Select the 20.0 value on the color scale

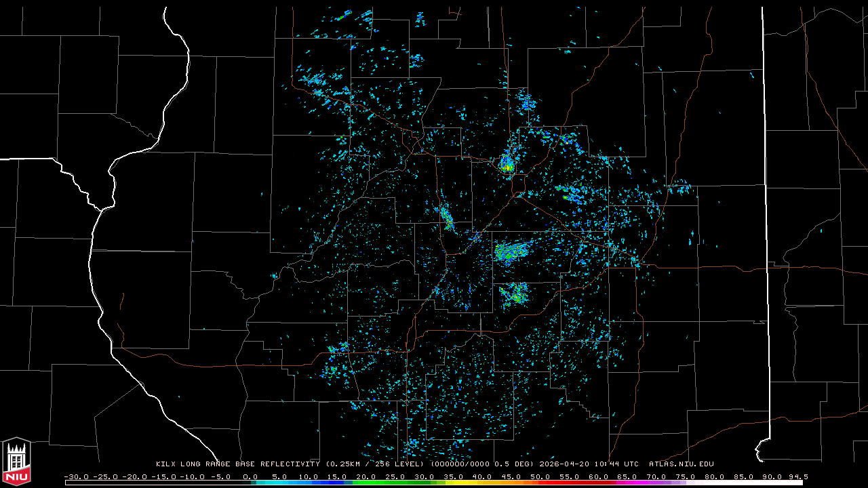coord(366,476)
